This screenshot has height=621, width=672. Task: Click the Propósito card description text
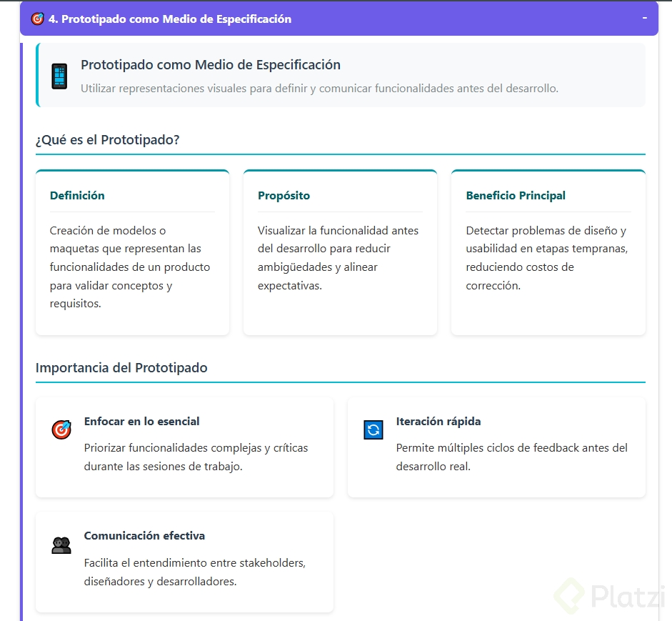pyautogui.click(x=338, y=258)
